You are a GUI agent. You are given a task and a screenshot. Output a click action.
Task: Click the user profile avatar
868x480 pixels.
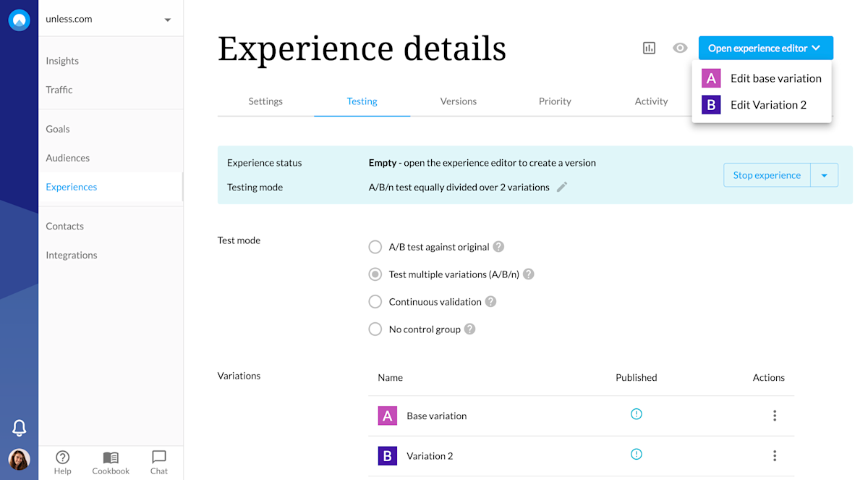tap(20, 460)
